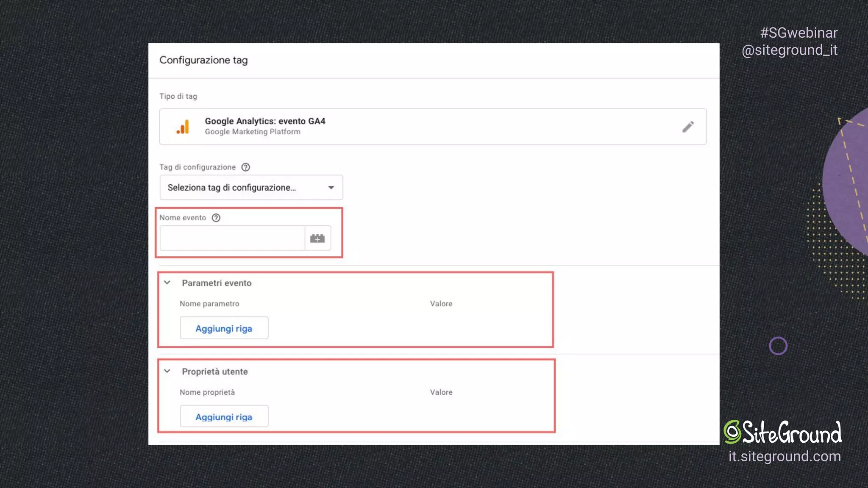Click the Nome parametro column header

point(209,304)
